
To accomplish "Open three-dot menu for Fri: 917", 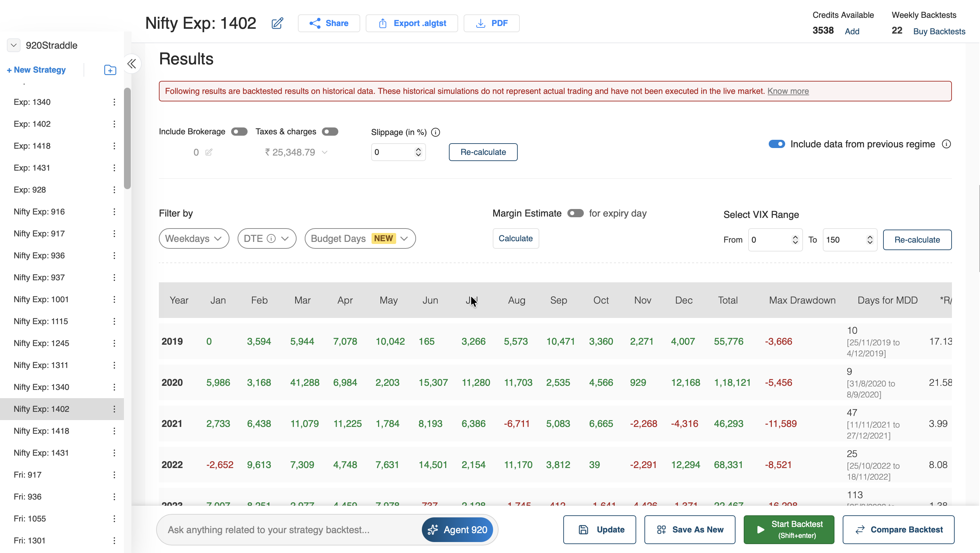I will 114,475.
